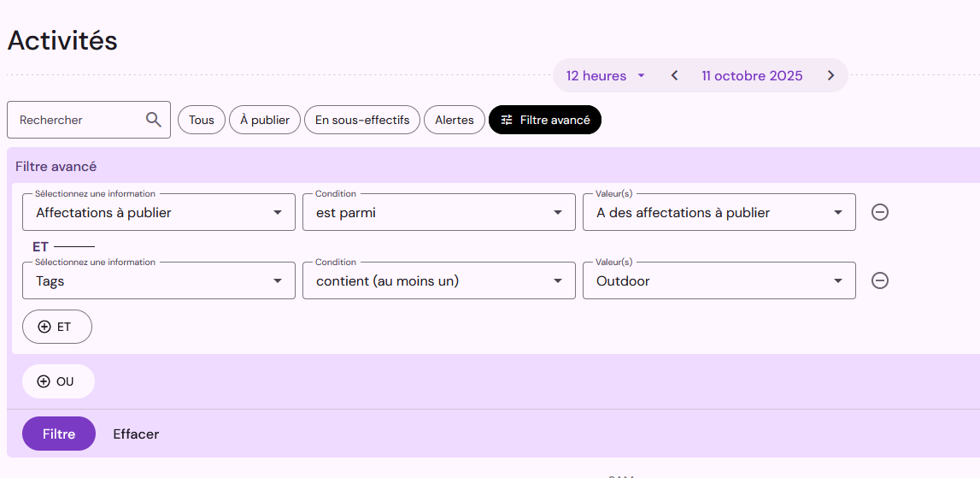Select the Alertes filter chip
The height and width of the screenshot is (478, 980).
pyautogui.click(x=455, y=120)
